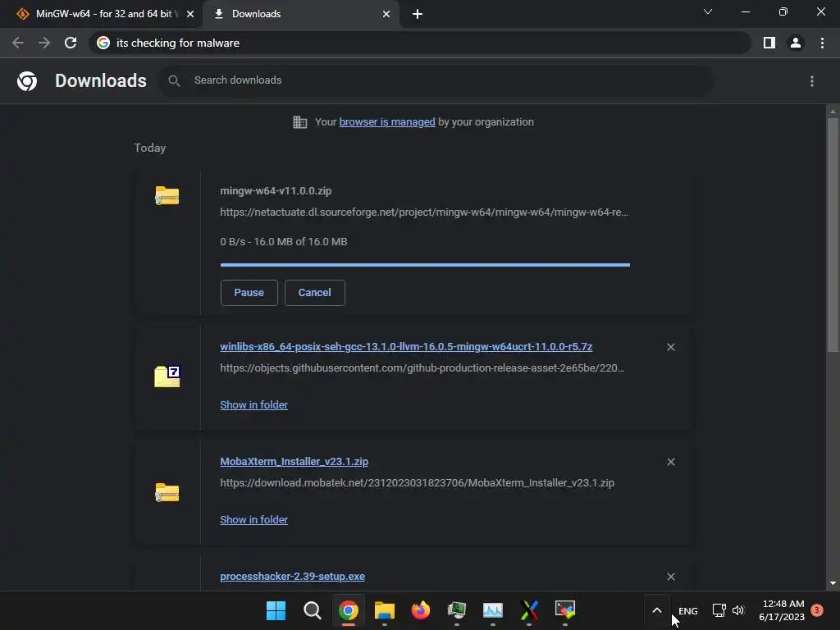The image size is (840, 630).
Task: Click the mobatek download URL text
Action: tap(417, 482)
